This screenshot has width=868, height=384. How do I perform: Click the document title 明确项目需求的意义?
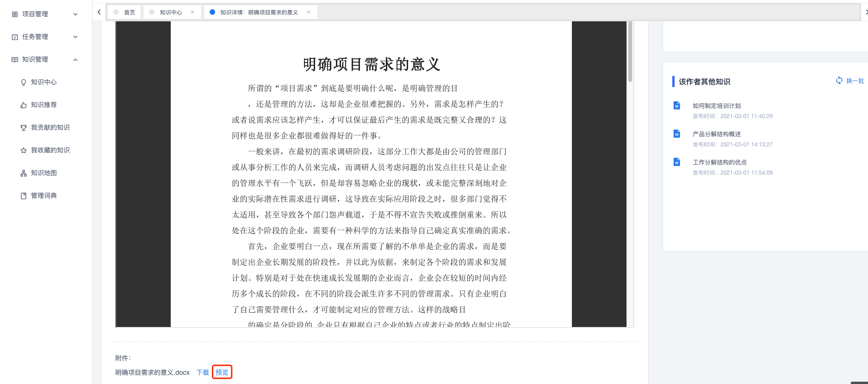pyautogui.click(x=372, y=64)
